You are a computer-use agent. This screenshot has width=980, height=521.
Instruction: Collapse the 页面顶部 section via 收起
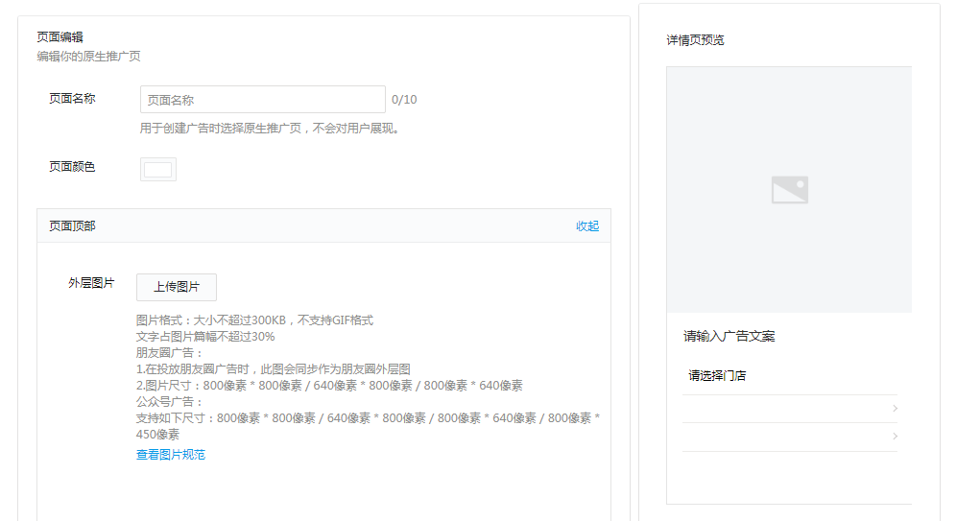587,226
